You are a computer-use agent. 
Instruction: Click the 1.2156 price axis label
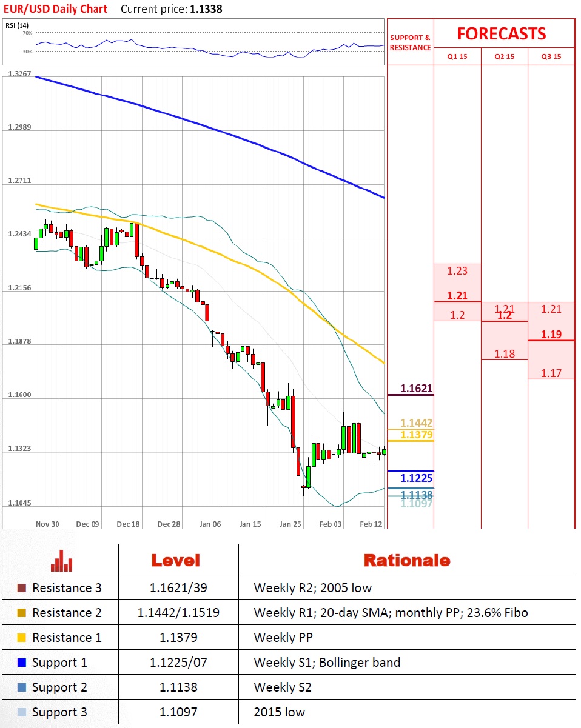coord(19,288)
